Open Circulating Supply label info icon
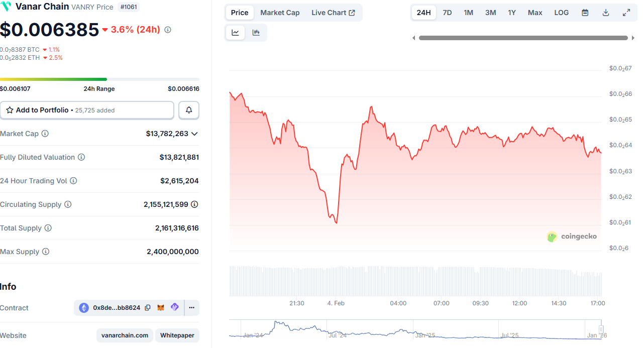The width and height of the screenshot is (644, 348). pyautogui.click(x=68, y=204)
